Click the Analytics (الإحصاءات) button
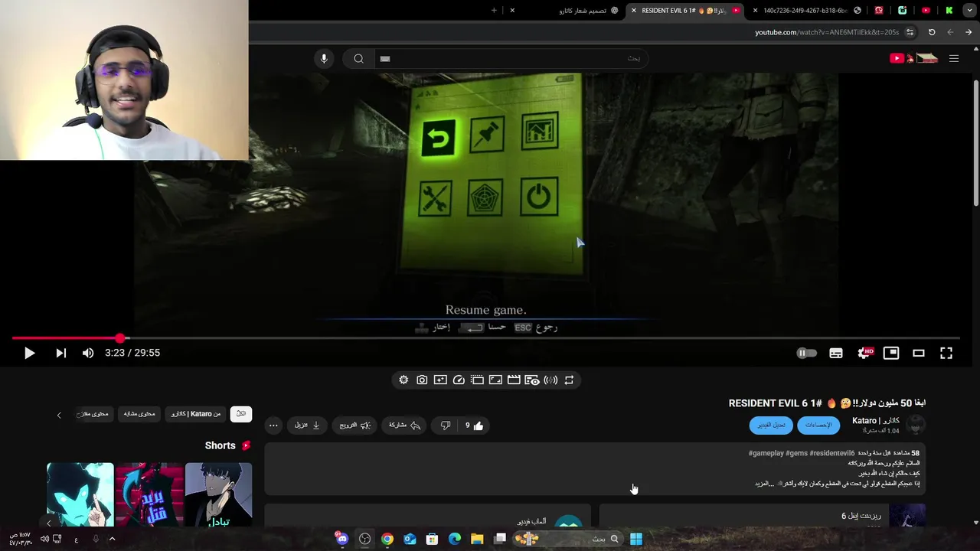Viewport: 980px width, 551px height. (x=818, y=425)
